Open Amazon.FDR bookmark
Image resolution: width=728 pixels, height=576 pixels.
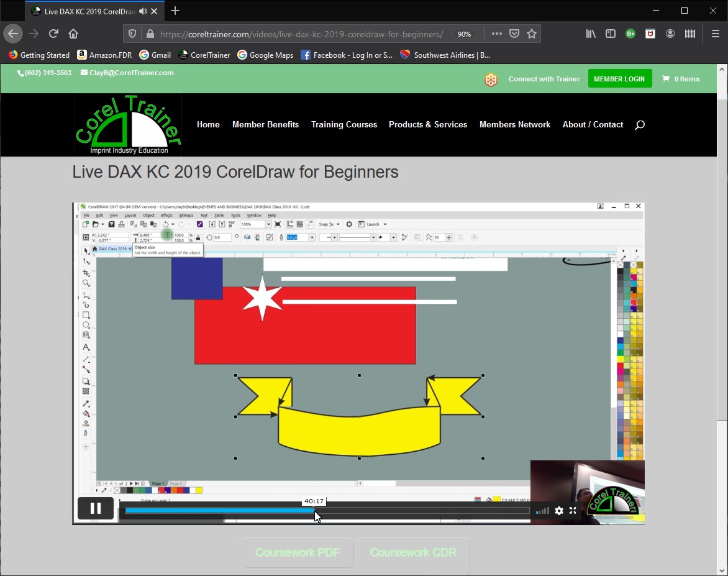pos(104,55)
